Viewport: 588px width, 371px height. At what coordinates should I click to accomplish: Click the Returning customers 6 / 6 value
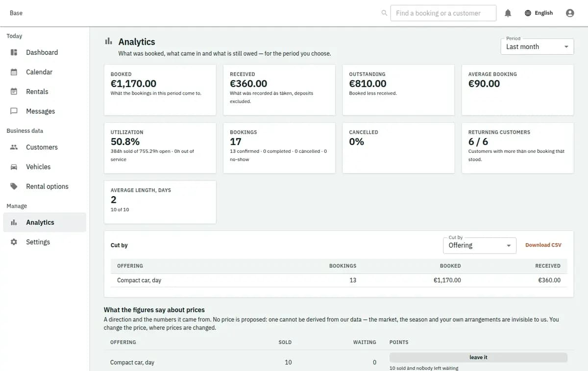478,142
